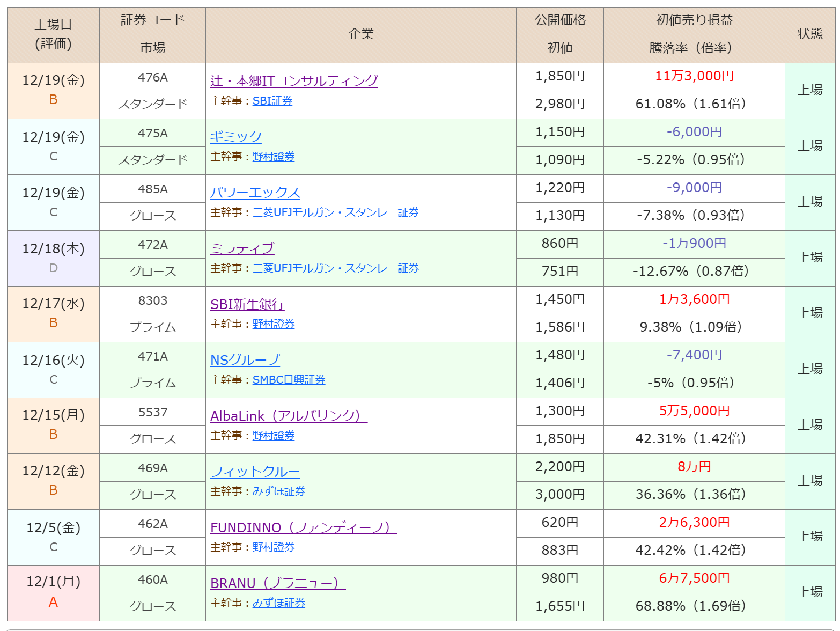Open the パワーエックス company page

(255, 193)
